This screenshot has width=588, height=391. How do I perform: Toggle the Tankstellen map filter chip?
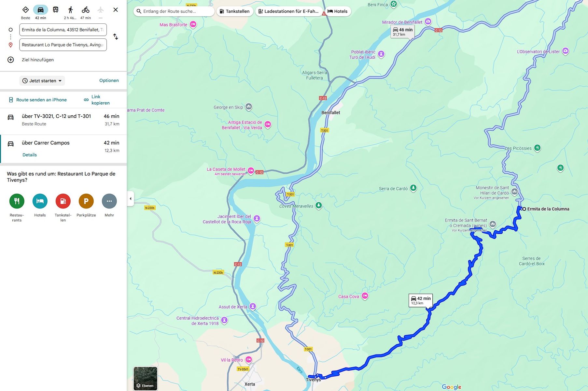(234, 11)
